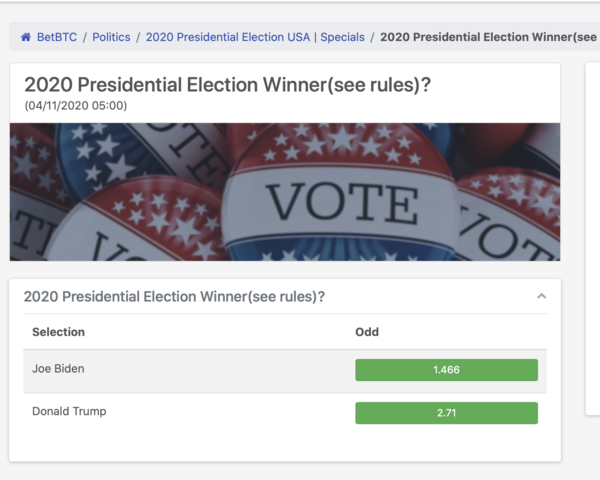
Task: Click the Donald Trump selection row
Action: tap(285, 413)
